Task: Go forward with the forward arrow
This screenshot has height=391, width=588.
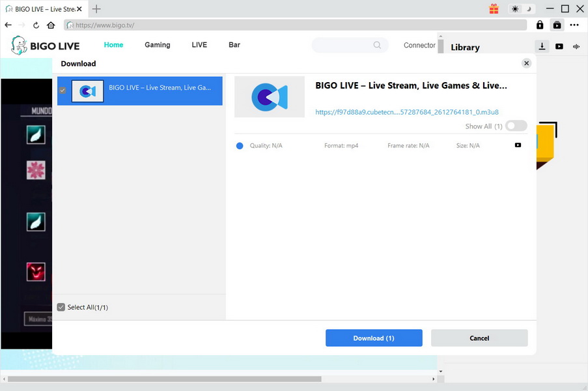Action: (21, 25)
